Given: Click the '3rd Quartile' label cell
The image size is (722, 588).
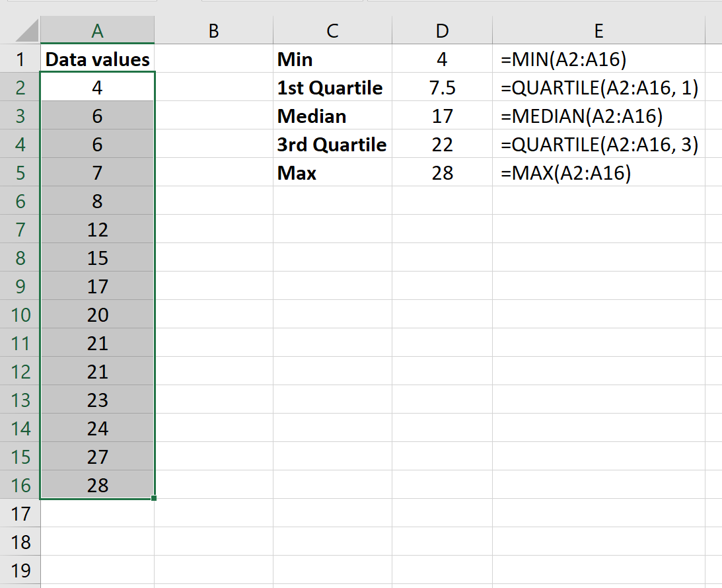Looking at the screenshot, I should coord(332,145).
